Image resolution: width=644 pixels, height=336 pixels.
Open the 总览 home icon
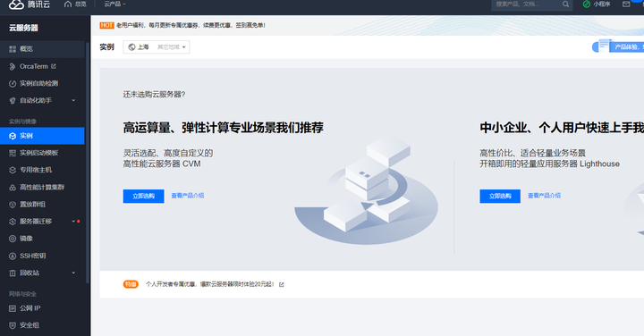[x=68, y=4]
